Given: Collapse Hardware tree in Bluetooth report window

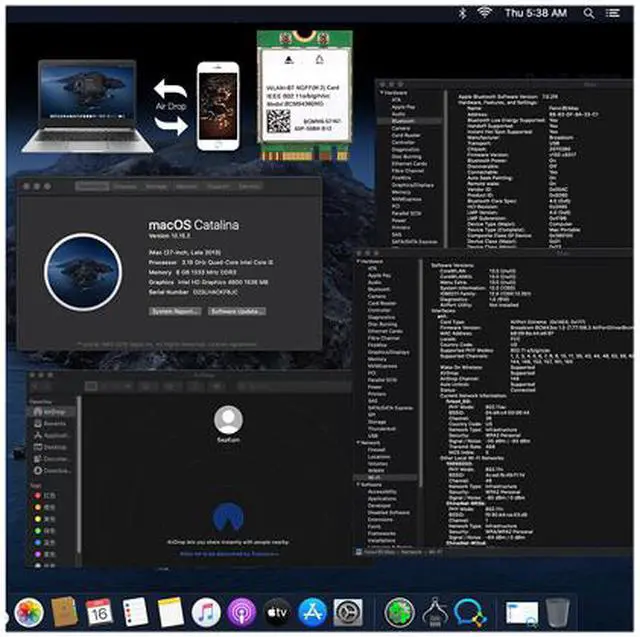Looking at the screenshot, I should pos(382,93).
